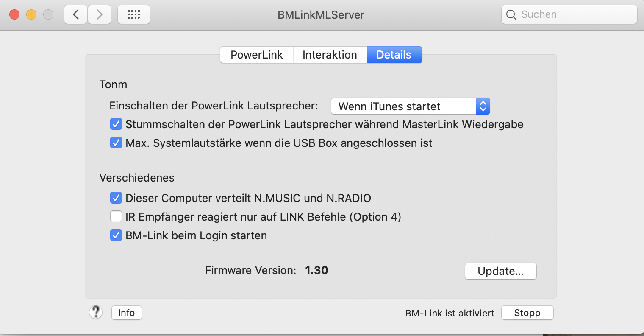The height and width of the screenshot is (336, 644).
Task: Stop BM-Link with the Stopp button
Action: [x=527, y=313]
